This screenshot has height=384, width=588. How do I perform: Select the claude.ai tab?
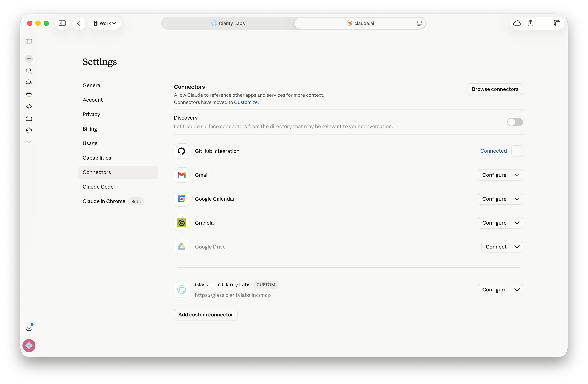coord(360,23)
